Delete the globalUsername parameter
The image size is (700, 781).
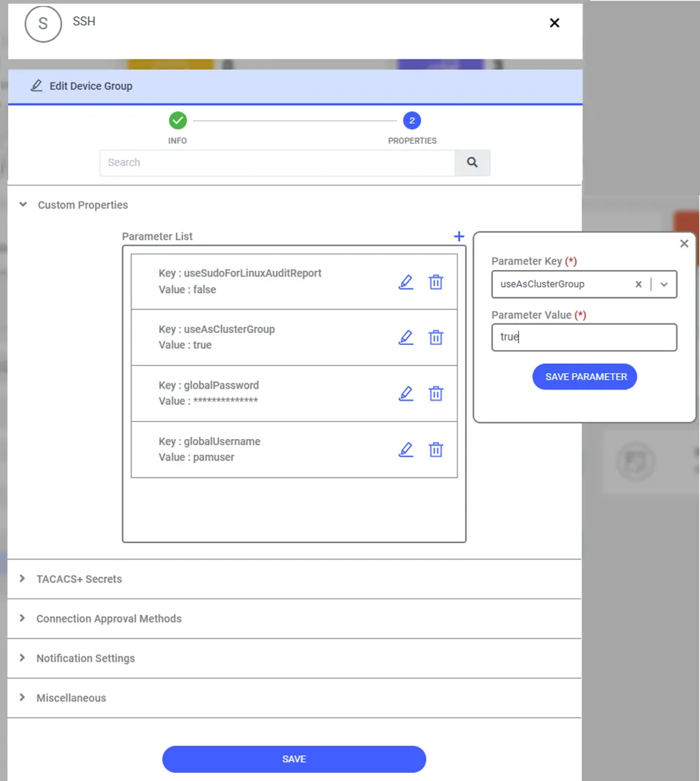(x=435, y=449)
